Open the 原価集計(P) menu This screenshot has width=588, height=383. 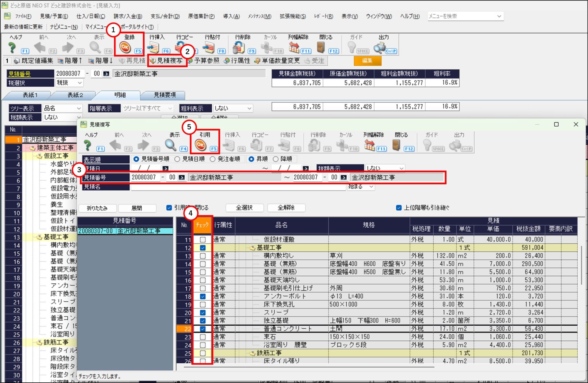201,16
